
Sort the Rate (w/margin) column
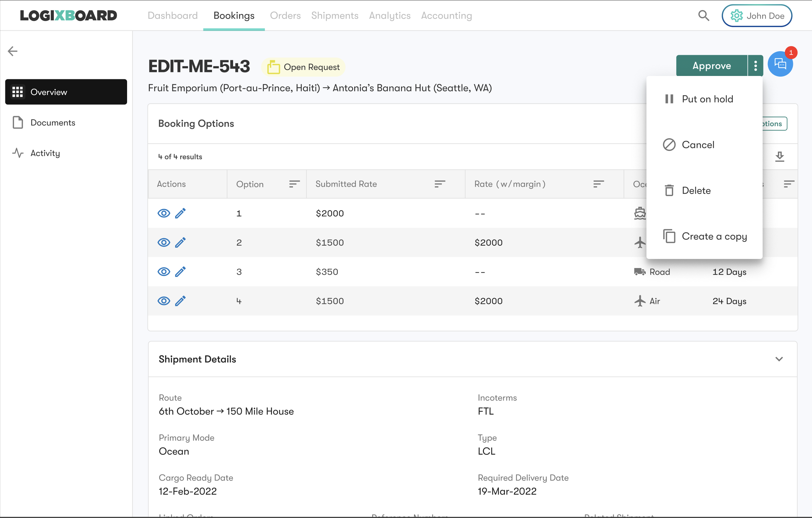point(599,184)
